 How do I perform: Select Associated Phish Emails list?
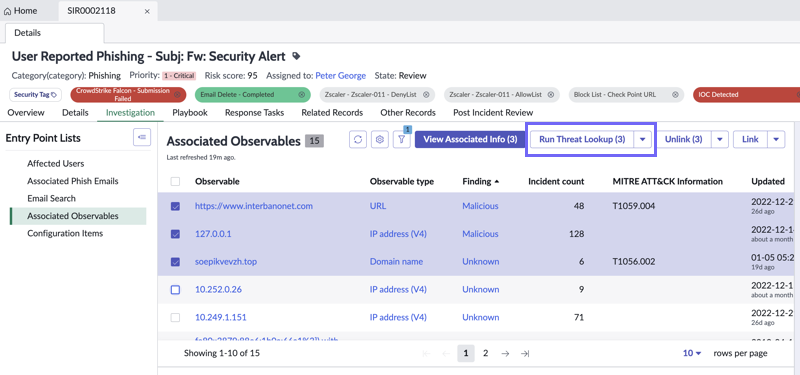click(72, 181)
